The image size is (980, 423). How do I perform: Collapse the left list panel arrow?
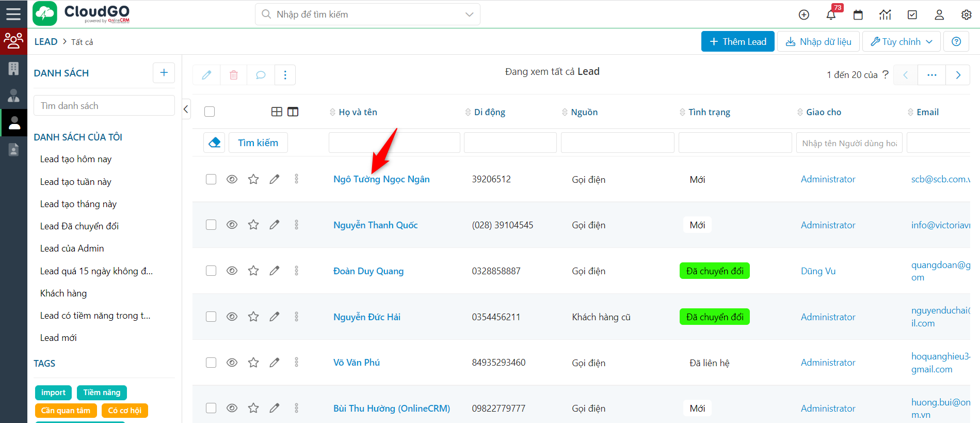(x=186, y=109)
